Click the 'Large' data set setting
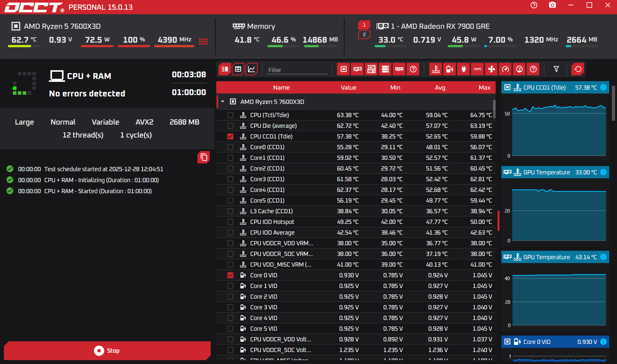617x364 pixels. 24,122
